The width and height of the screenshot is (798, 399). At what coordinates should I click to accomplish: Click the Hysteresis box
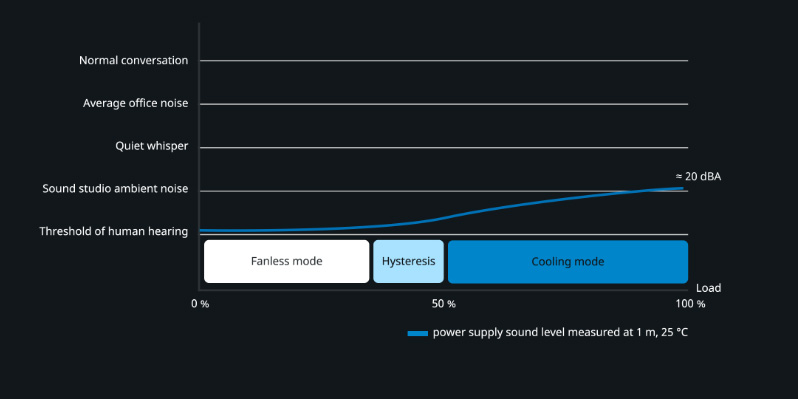(x=409, y=262)
